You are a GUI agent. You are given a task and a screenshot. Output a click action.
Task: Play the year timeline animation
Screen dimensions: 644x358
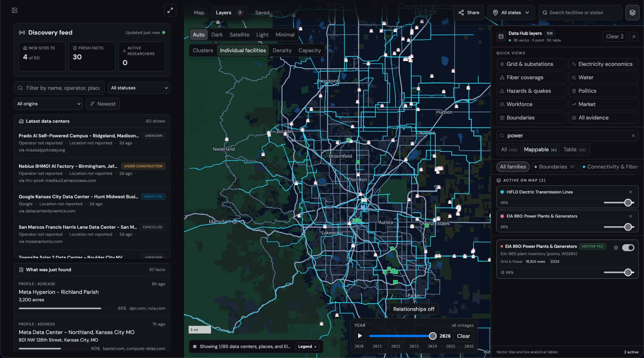(360, 336)
